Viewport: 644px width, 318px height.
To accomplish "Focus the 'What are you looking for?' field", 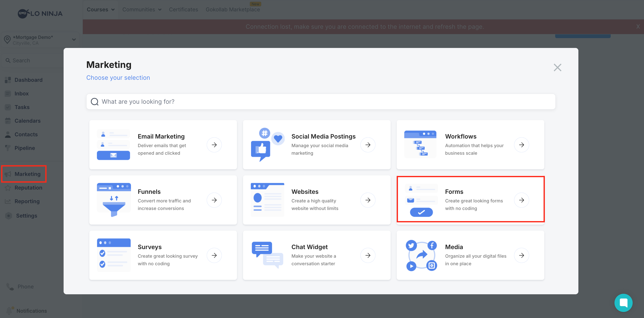I will (320, 102).
